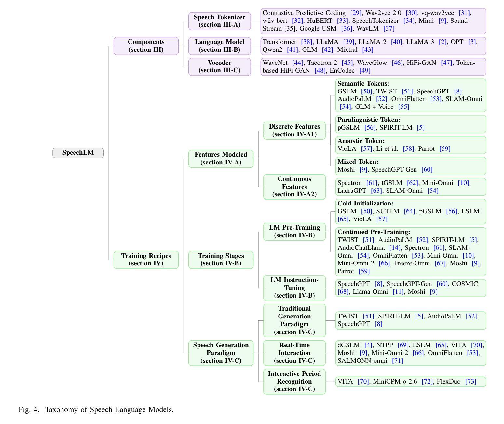Follow citation [3] for OPT
The width and height of the screenshot is (504, 424).
click(472, 42)
